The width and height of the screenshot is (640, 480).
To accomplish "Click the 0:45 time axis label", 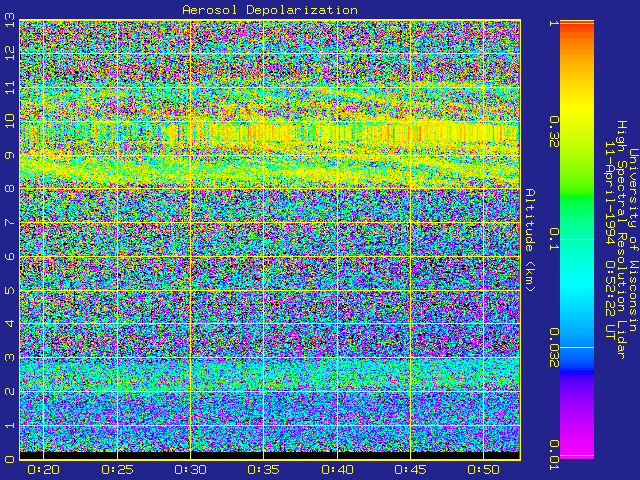I will coord(410,470).
